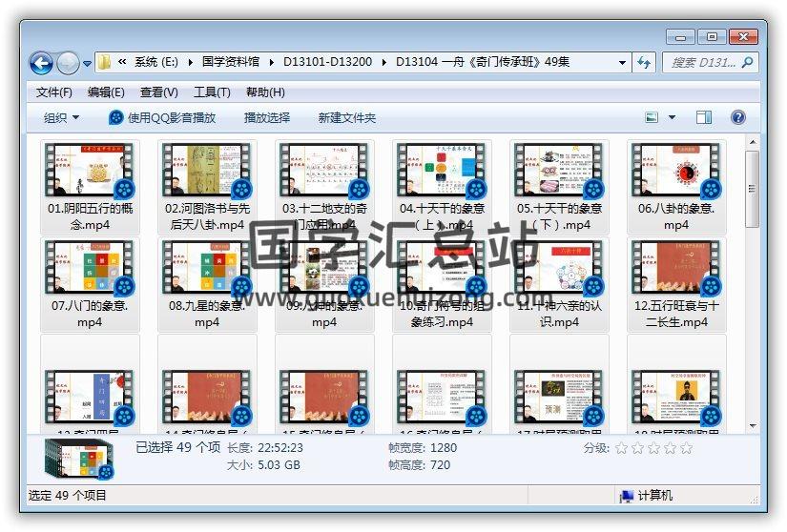
Task: Click the blue help question mark icon
Action: [x=737, y=118]
